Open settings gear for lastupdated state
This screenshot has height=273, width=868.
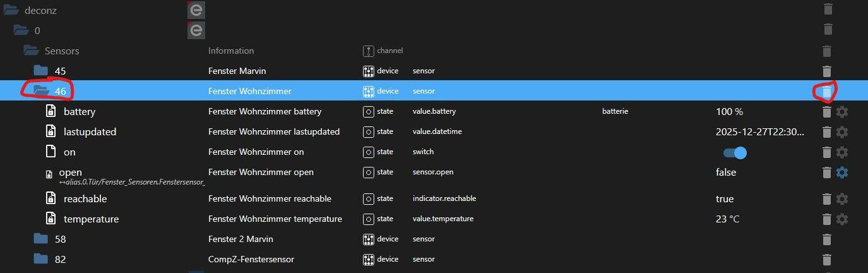pyautogui.click(x=841, y=132)
